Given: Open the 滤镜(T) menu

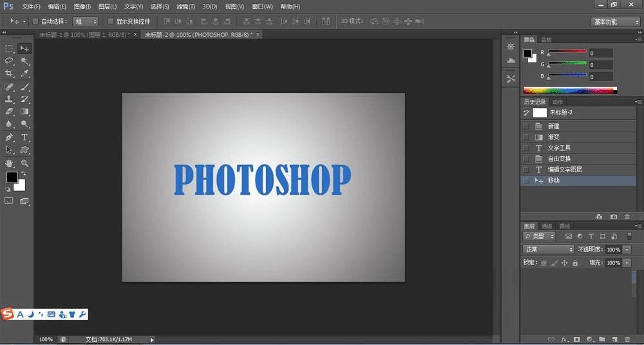Looking at the screenshot, I should (185, 6).
